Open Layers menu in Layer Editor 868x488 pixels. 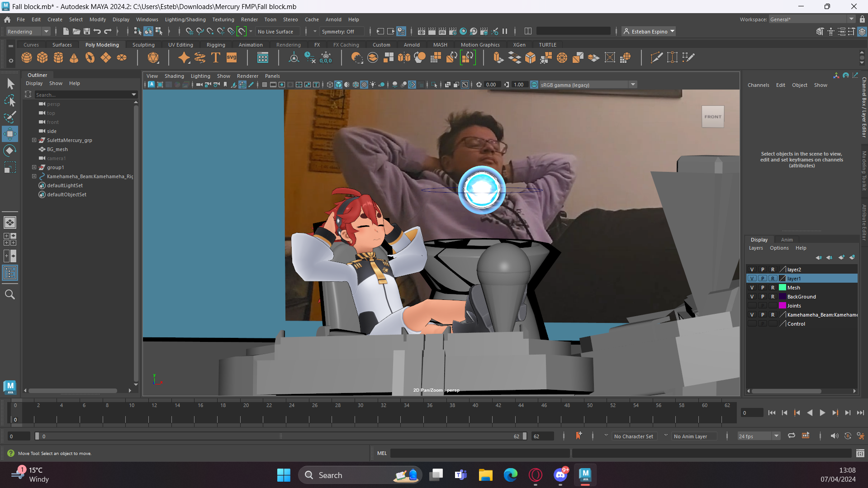click(x=756, y=248)
